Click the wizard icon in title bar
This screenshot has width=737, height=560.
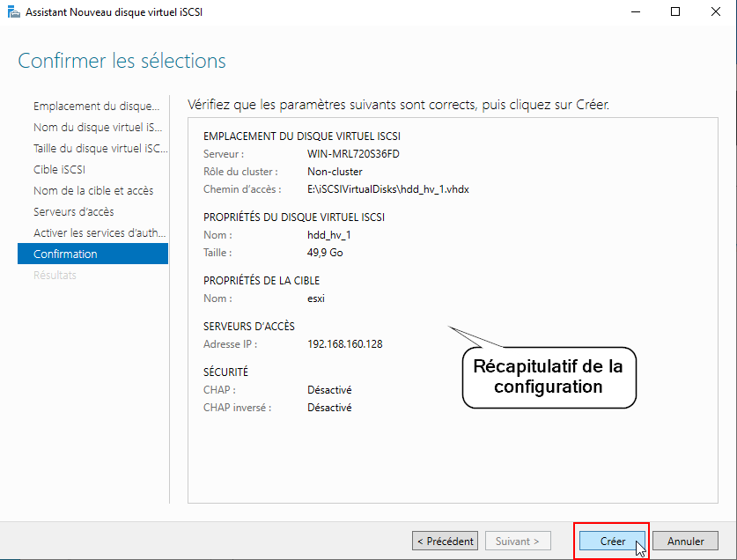[x=13, y=11]
